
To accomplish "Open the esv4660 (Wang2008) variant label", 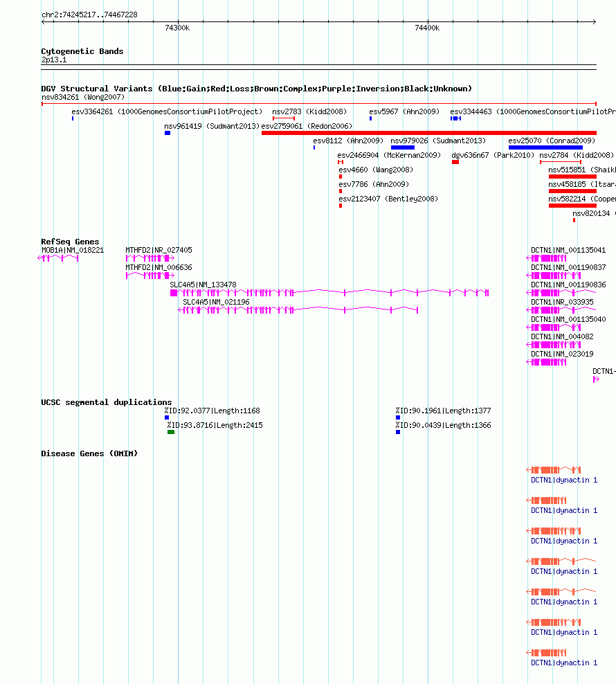I will point(376,170).
